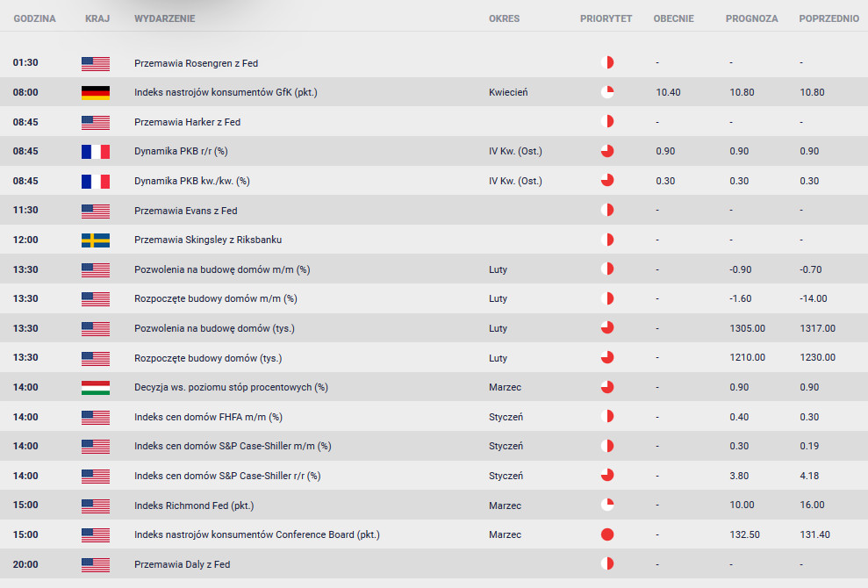The image size is (868, 588).
Task: Click the priority icon for Dynamika PKB kw./kw.
Action: tap(607, 180)
